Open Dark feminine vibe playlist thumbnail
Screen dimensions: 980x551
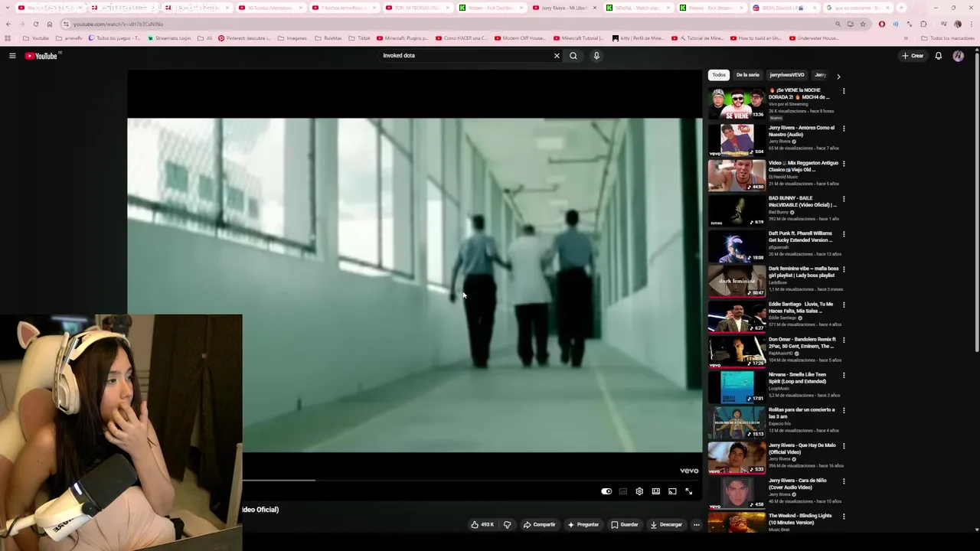(737, 280)
